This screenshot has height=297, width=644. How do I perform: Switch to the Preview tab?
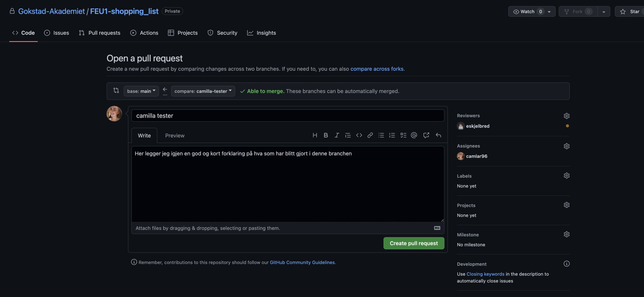point(175,136)
